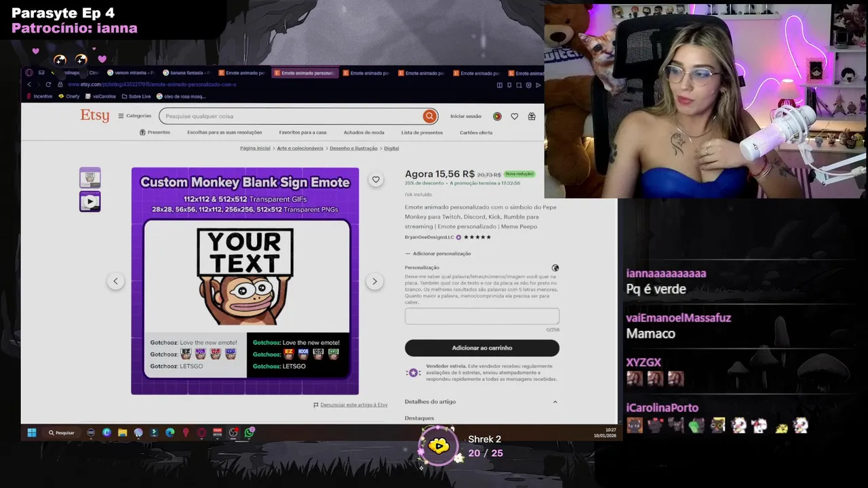
Task: Favorite this emote listing with the heart
Action: click(x=376, y=180)
